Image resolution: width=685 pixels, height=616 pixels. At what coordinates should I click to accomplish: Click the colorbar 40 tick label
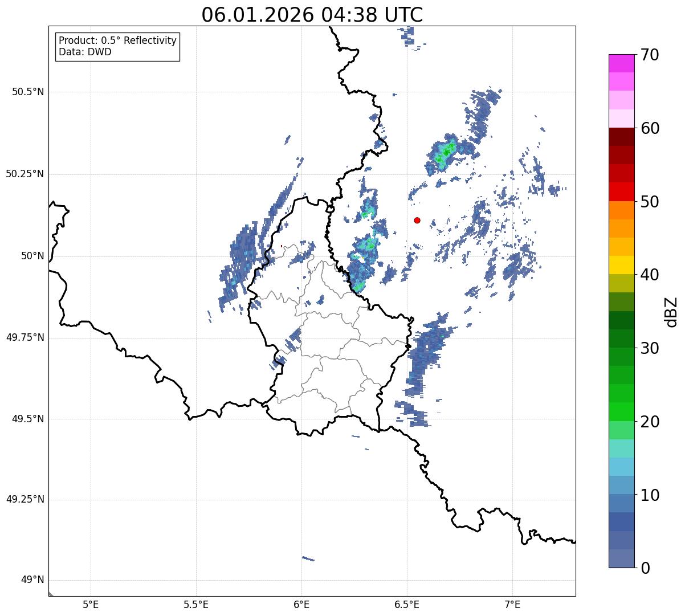pyautogui.click(x=650, y=275)
